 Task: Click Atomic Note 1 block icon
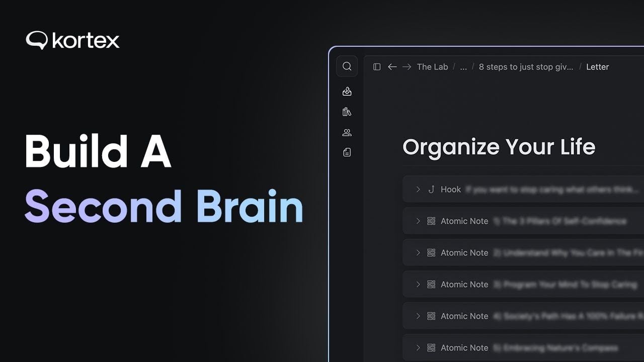[x=431, y=221]
